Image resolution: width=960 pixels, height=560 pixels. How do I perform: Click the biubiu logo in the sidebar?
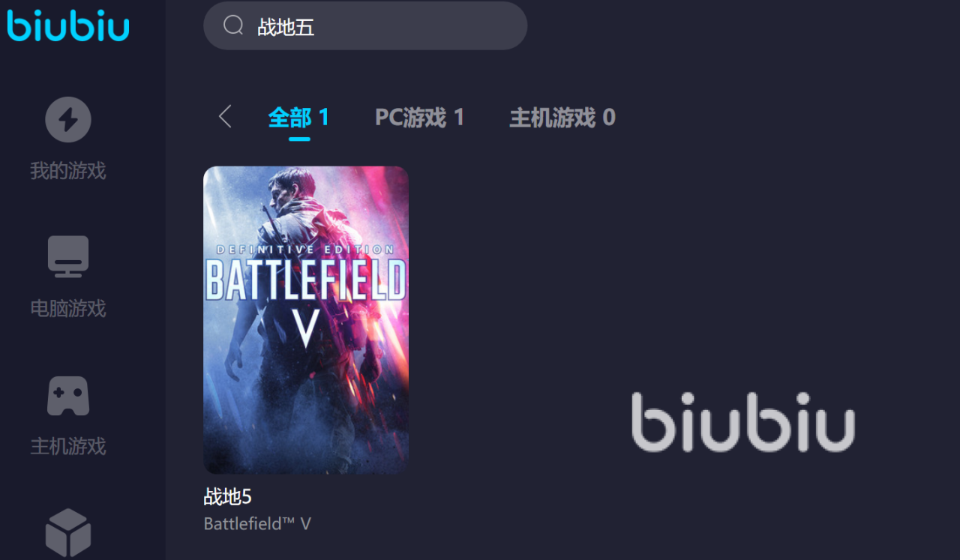68,25
